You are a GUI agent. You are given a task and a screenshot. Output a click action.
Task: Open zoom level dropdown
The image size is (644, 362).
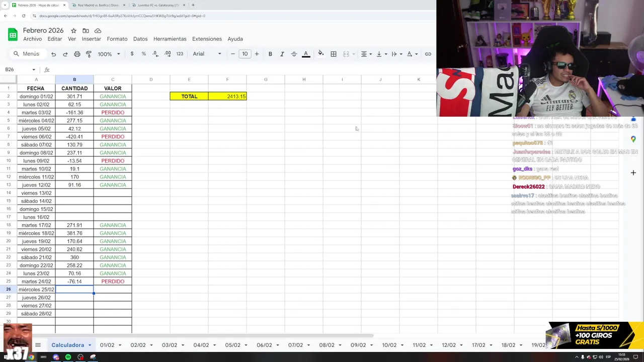point(109,54)
